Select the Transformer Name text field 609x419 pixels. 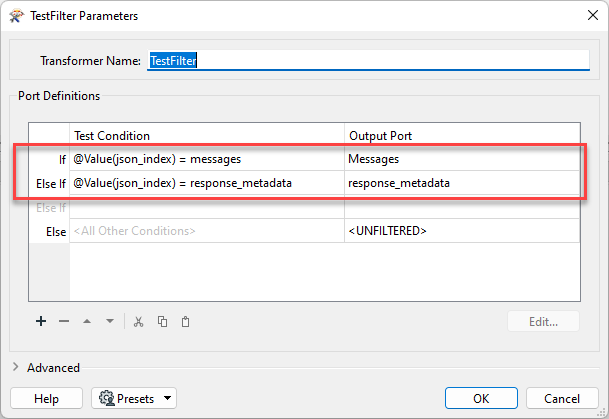click(x=368, y=61)
